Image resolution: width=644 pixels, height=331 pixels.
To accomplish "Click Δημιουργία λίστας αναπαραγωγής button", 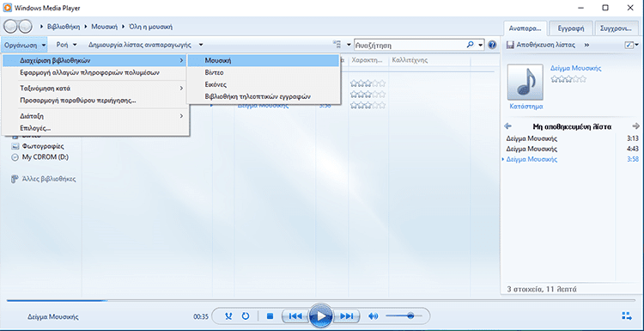I will (140, 45).
